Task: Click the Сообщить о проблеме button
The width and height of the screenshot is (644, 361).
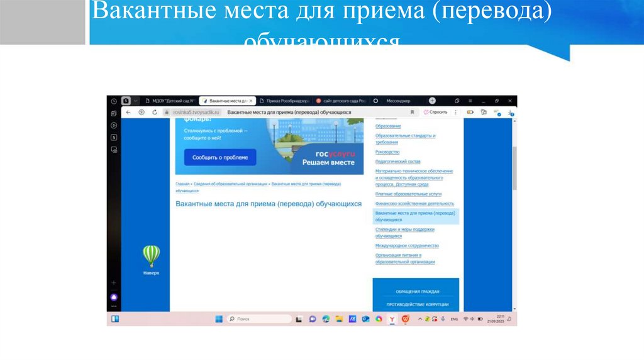Action: (x=220, y=157)
